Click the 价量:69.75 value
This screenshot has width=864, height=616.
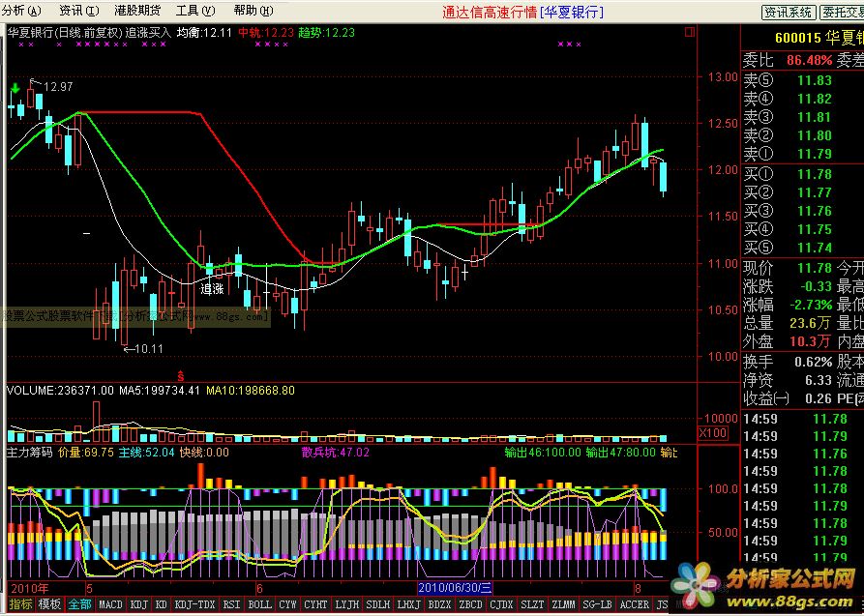tap(85, 453)
